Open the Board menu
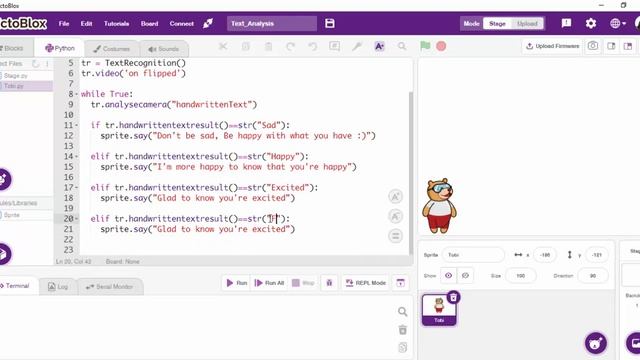The image size is (640, 360). tap(149, 24)
